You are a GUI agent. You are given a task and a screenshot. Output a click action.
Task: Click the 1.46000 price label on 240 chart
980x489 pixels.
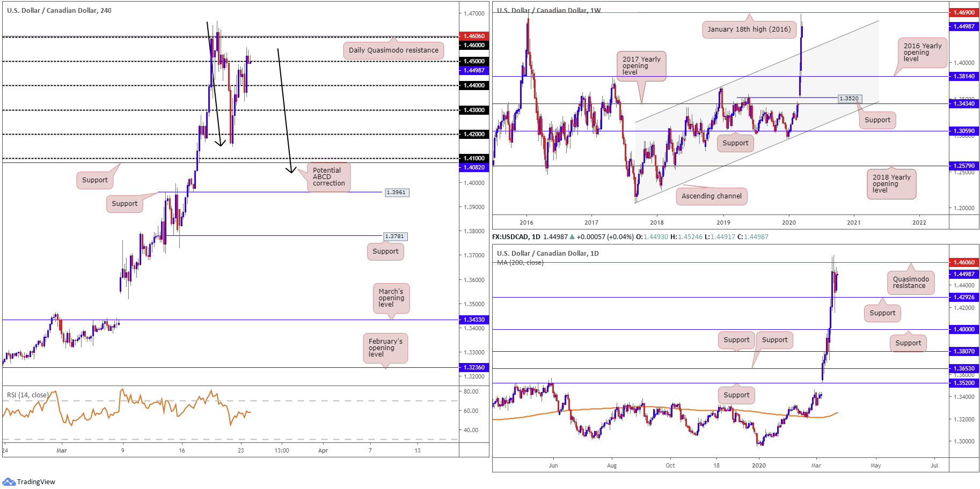474,45
